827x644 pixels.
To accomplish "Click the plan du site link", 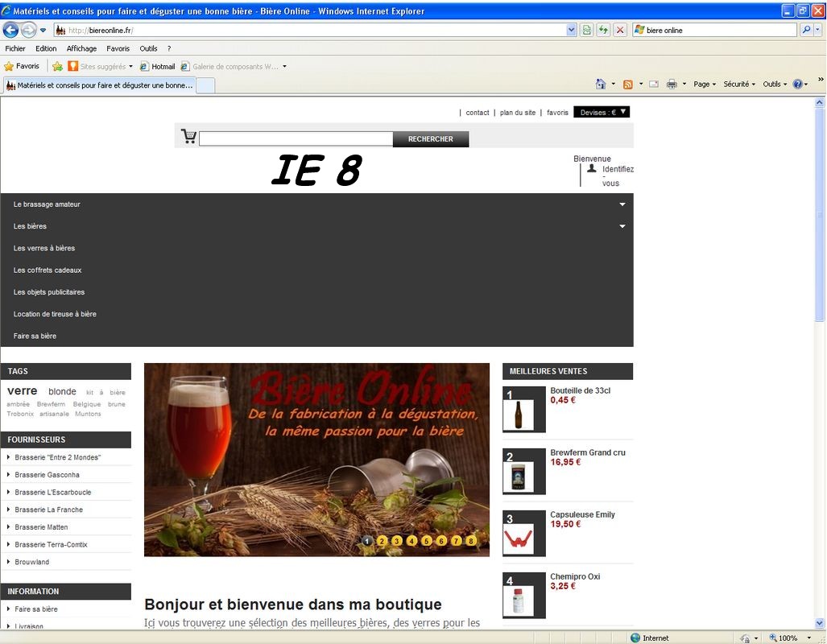I will click(518, 113).
